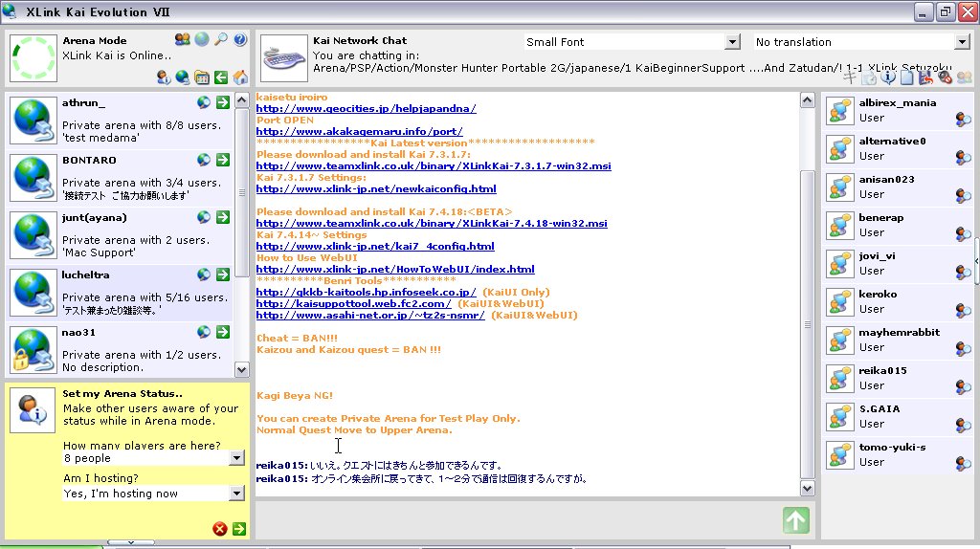
Task: Click the user info icon under XLink Kai is Online
Action: [x=164, y=77]
